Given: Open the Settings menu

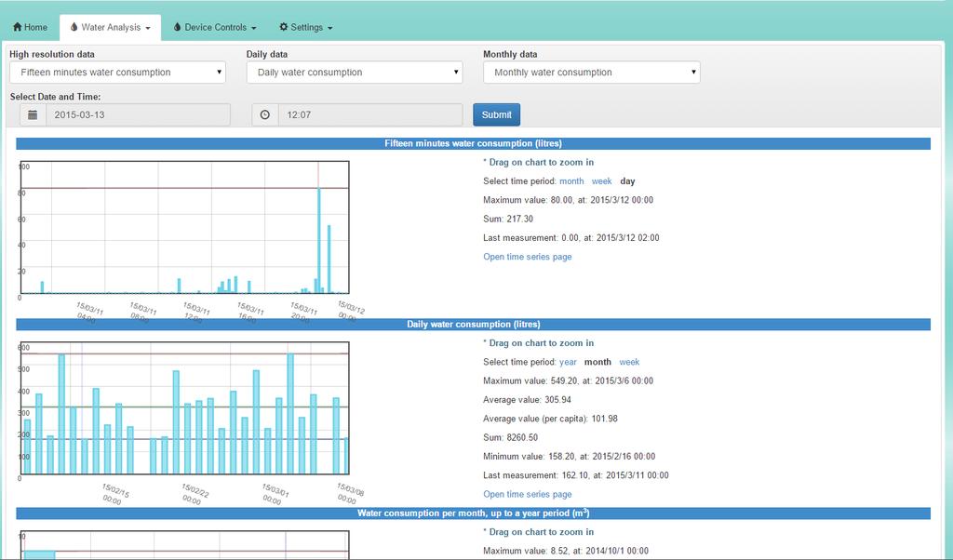Looking at the screenshot, I should (x=305, y=27).
